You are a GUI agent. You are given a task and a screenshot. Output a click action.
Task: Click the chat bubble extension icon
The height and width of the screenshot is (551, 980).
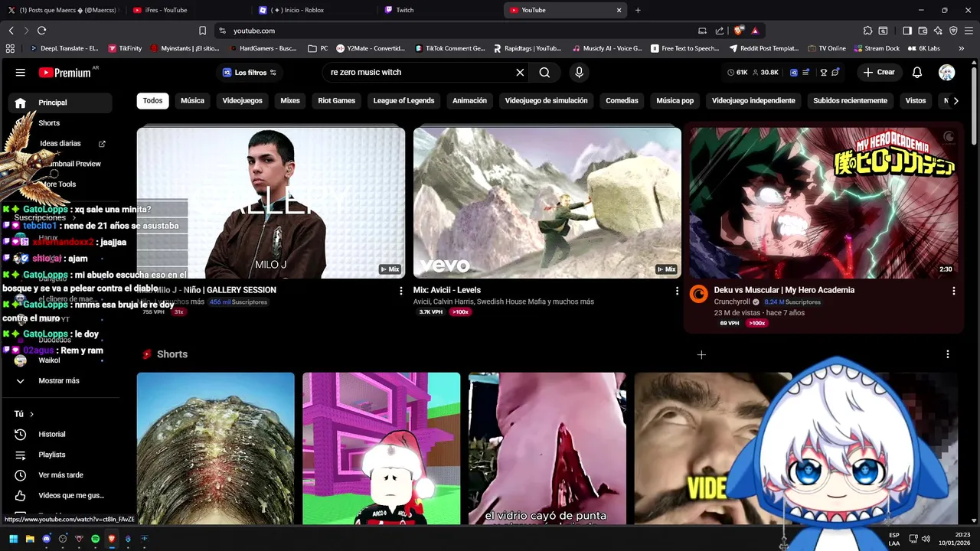(836, 73)
